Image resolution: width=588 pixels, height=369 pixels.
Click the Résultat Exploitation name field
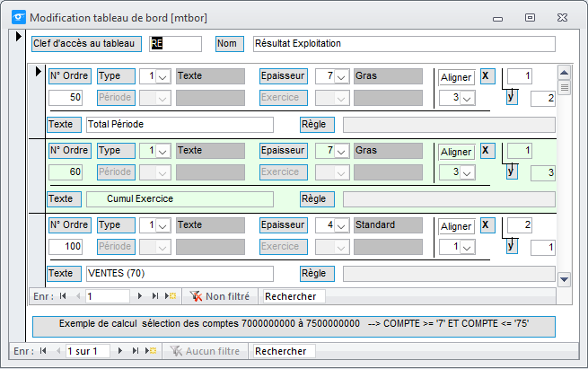404,43
